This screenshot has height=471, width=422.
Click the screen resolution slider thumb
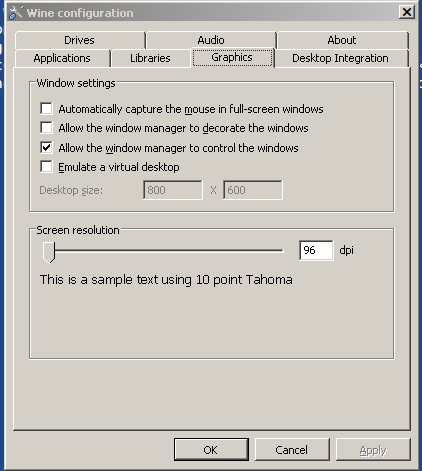[49, 252]
